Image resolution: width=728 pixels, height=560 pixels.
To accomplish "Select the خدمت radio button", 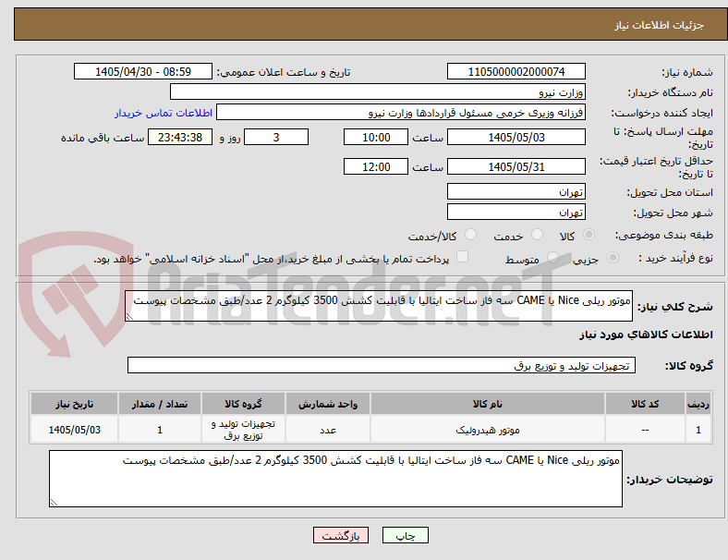I will point(537,235).
